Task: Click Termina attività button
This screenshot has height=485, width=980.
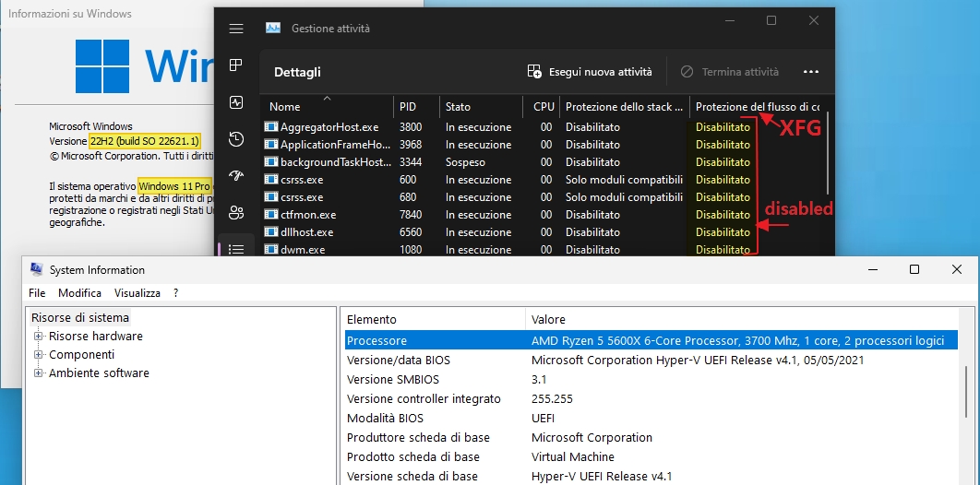Action: click(x=729, y=72)
